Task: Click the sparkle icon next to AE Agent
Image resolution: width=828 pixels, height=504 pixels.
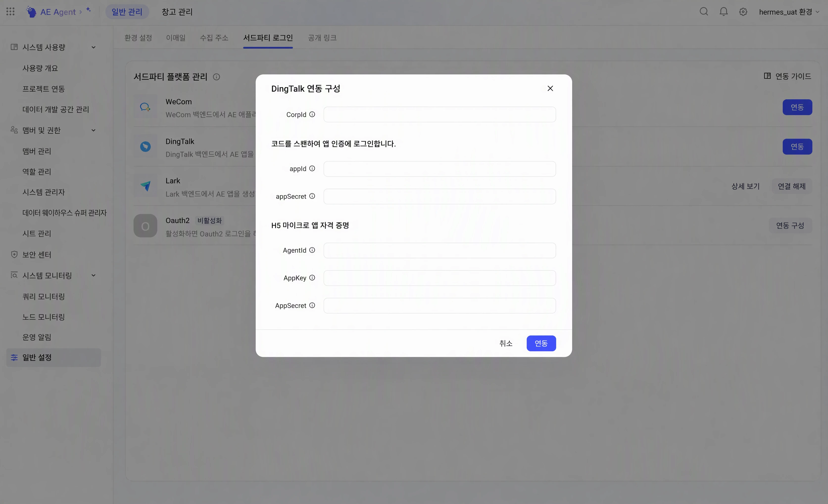Action: (88, 10)
